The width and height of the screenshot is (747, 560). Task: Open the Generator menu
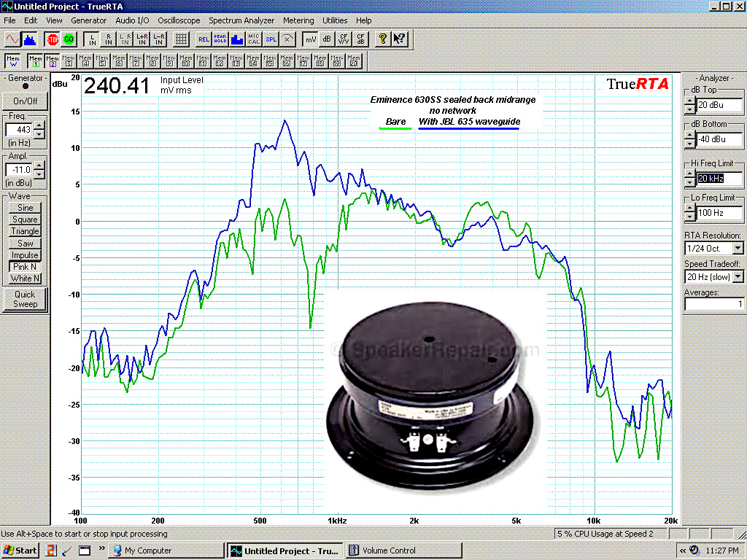(88, 20)
